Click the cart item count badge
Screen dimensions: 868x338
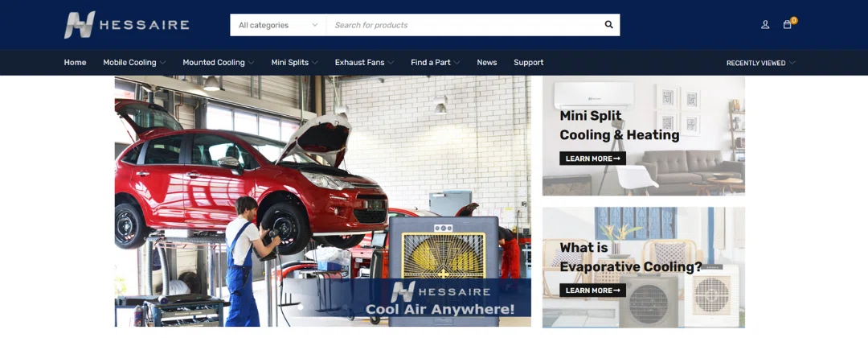[x=794, y=20]
